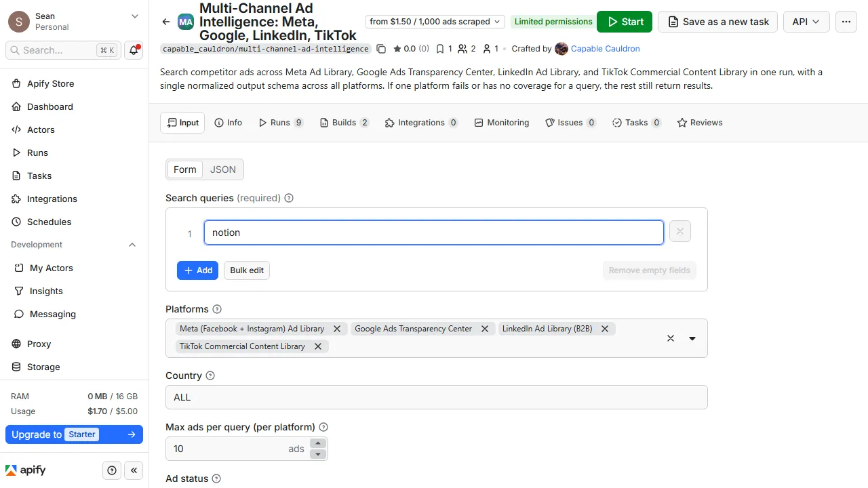This screenshot has height=488, width=868.
Task: Switch to the Tasks 0 tab
Action: click(636, 123)
